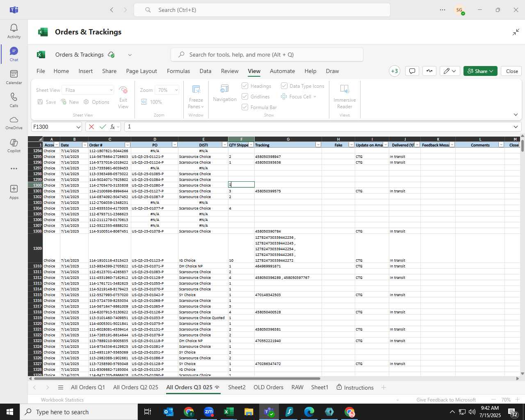Open Teams settings and more ellipsis
Image resolution: width=525 pixels, height=420 pixels.
coord(443,10)
